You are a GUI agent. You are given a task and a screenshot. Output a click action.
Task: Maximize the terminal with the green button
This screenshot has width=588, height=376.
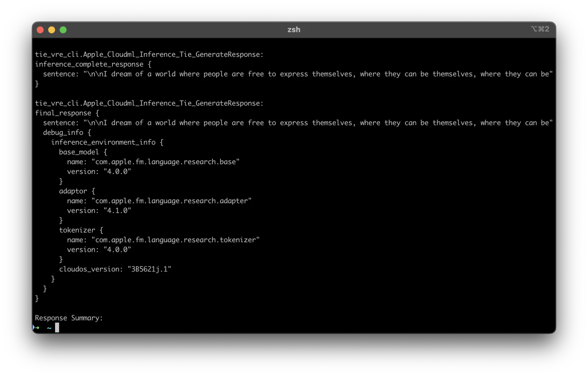[x=63, y=30]
